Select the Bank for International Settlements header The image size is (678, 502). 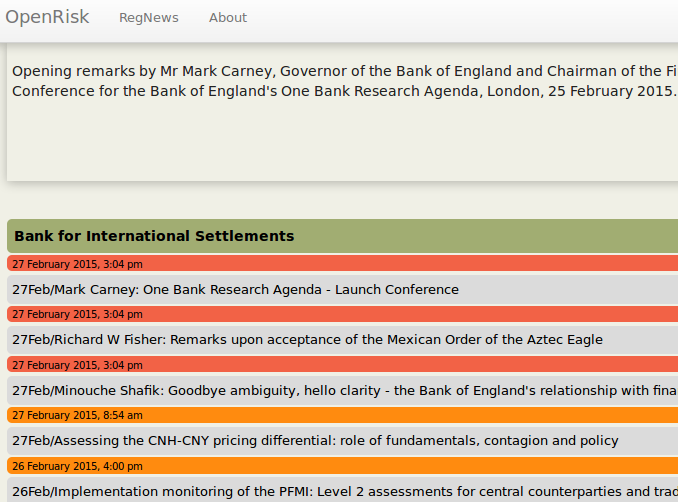[154, 236]
